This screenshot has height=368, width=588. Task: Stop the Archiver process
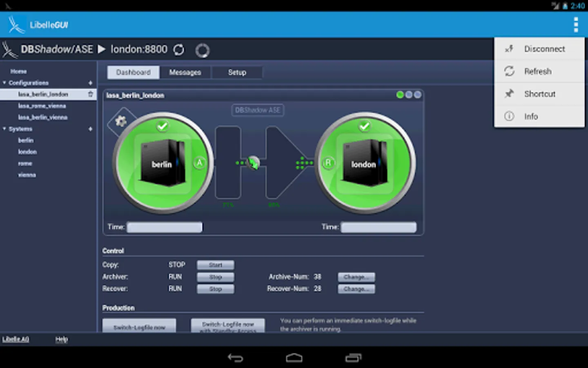[216, 277]
